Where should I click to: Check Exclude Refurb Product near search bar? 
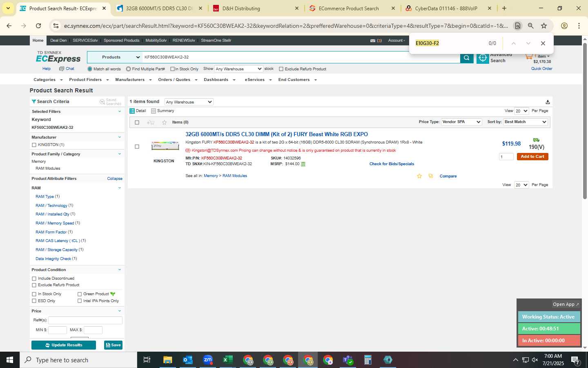coord(281,69)
